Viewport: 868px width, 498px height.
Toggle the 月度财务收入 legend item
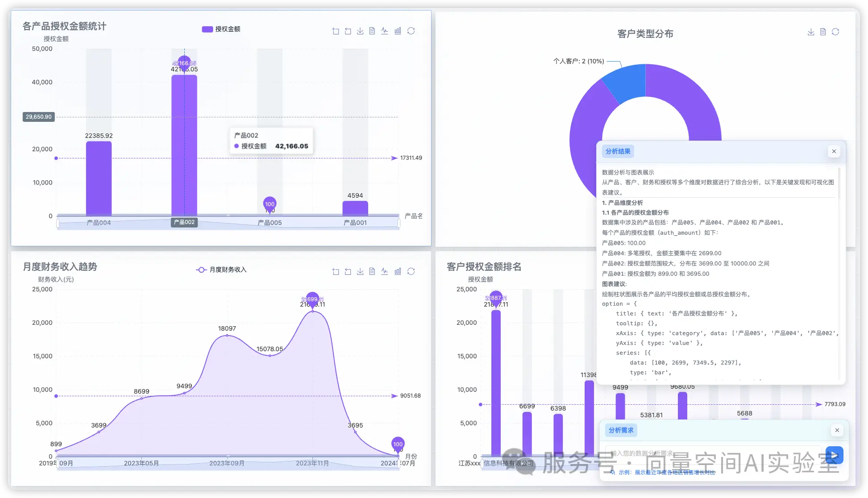click(x=221, y=270)
